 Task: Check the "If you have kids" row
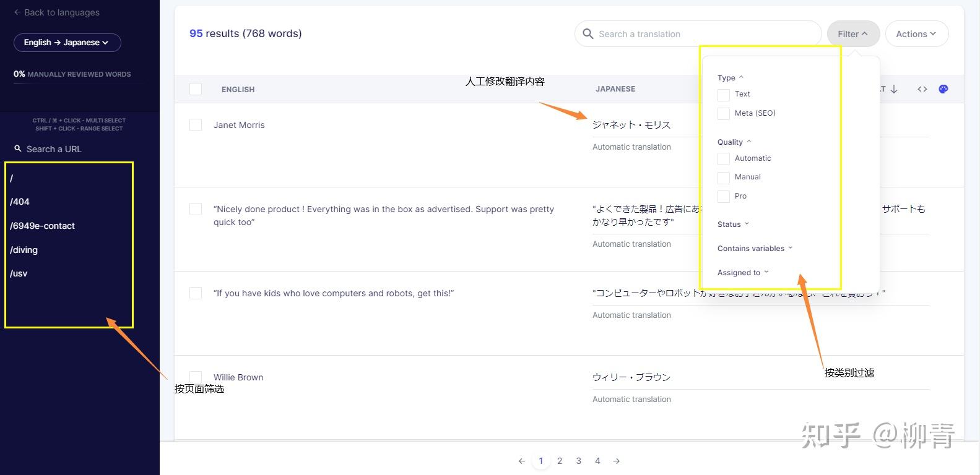point(196,293)
